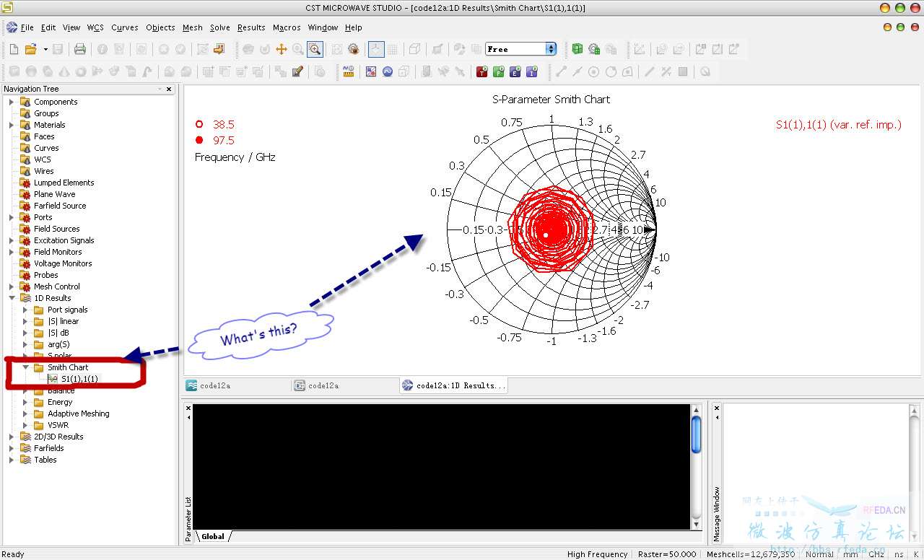Close the Parameter List panel
Screen dimensions: 924x560
188,408
